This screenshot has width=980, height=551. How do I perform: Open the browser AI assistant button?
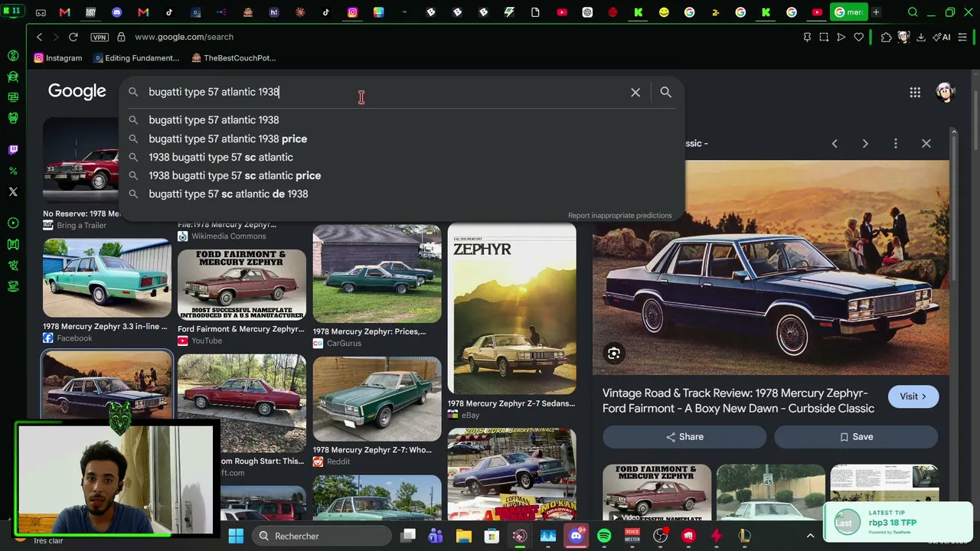[941, 37]
